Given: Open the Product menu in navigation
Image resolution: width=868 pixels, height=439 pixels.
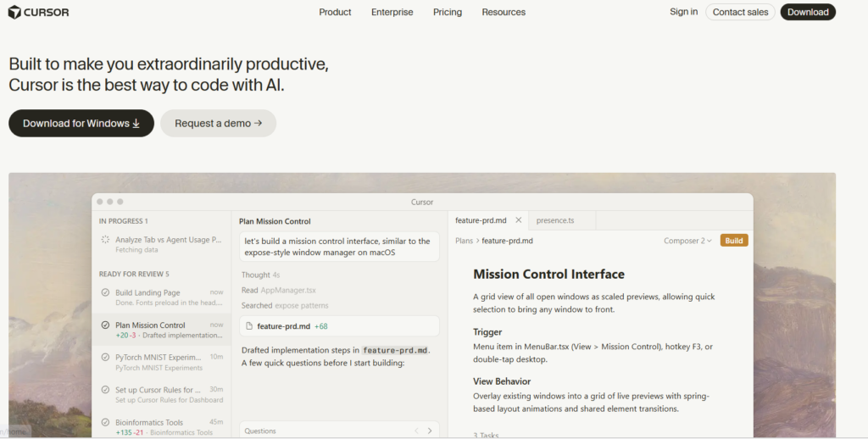Looking at the screenshot, I should [335, 12].
